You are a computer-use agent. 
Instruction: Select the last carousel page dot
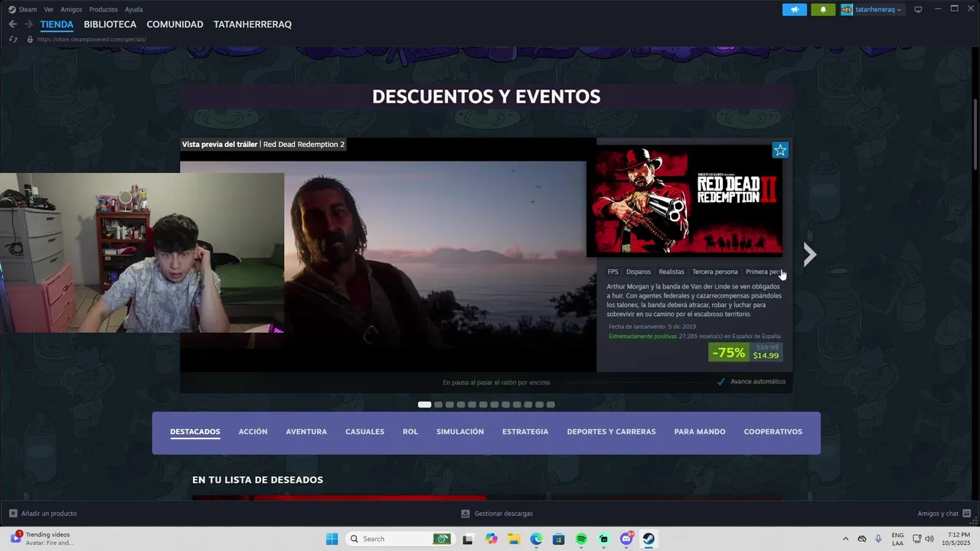tap(550, 405)
